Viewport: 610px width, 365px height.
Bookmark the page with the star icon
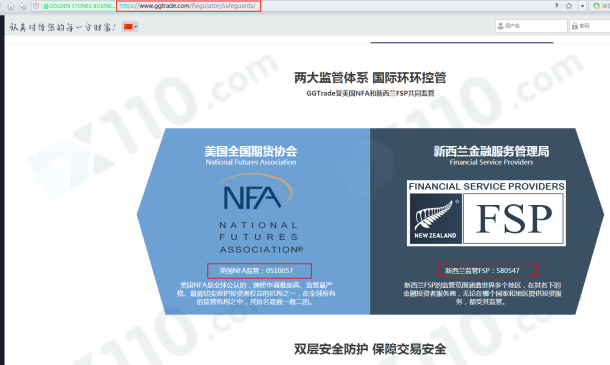(x=569, y=6)
